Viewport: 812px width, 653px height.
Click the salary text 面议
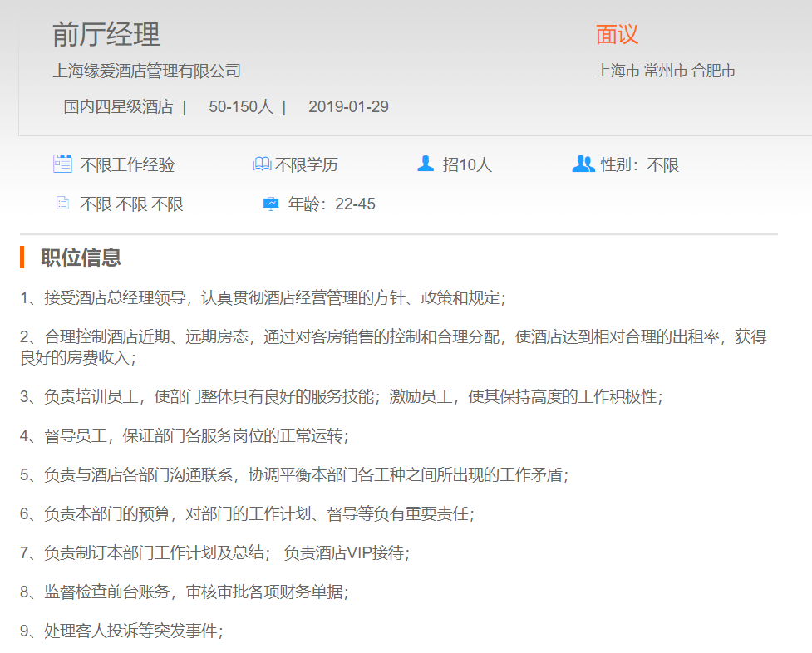tap(617, 34)
